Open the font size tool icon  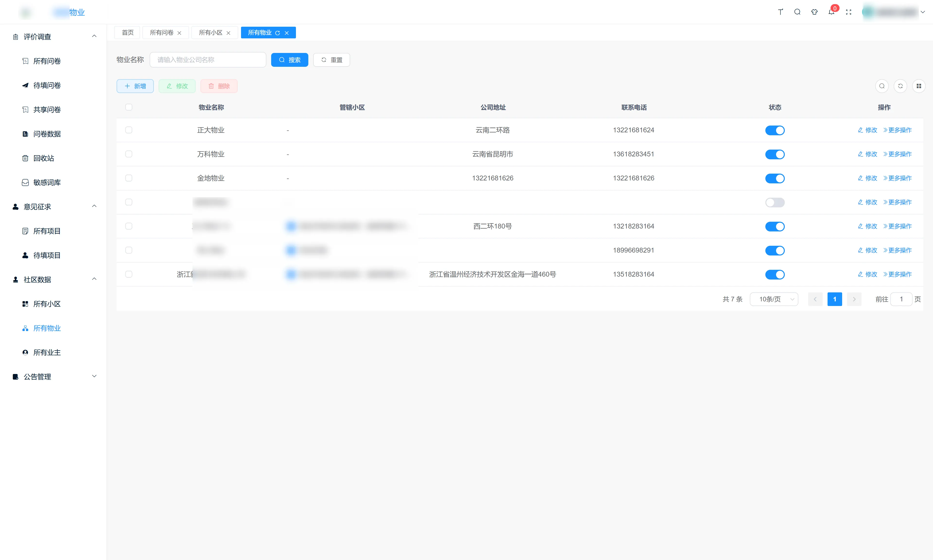pyautogui.click(x=780, y=12)
